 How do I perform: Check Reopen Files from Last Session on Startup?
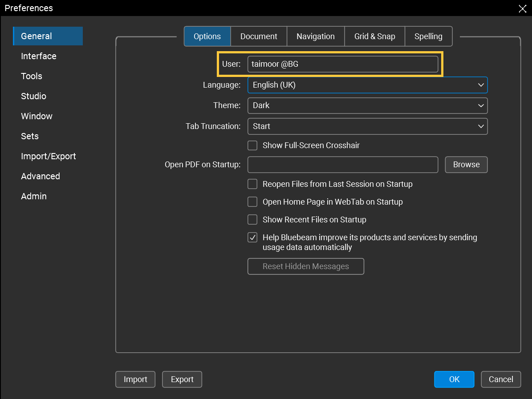point(252,184)
